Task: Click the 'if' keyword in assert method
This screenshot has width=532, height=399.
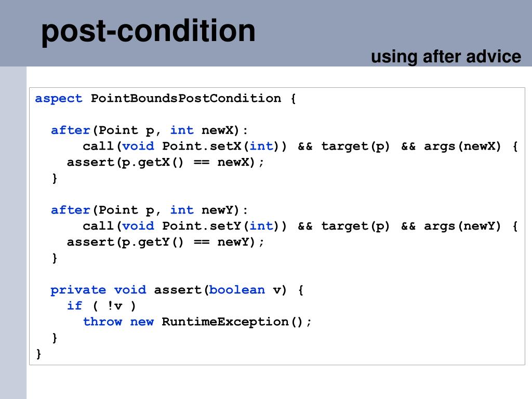Action: tap(74, 305)
